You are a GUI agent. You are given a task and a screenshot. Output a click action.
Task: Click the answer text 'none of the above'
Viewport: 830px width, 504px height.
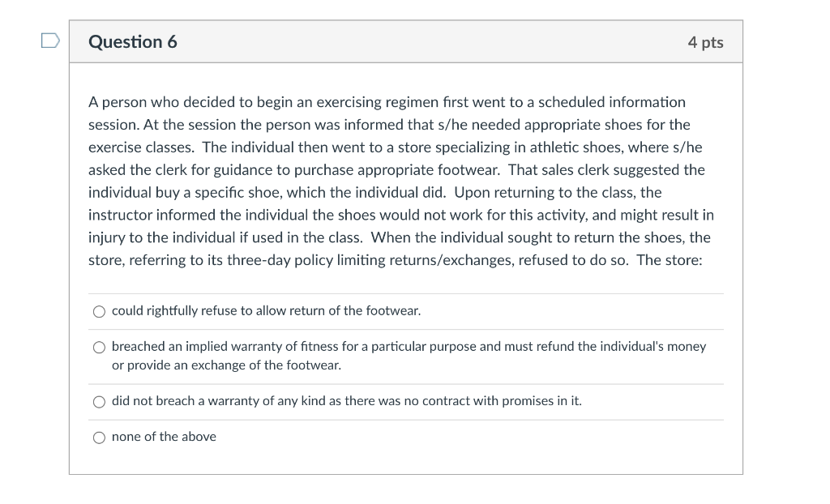coord(163,437)
